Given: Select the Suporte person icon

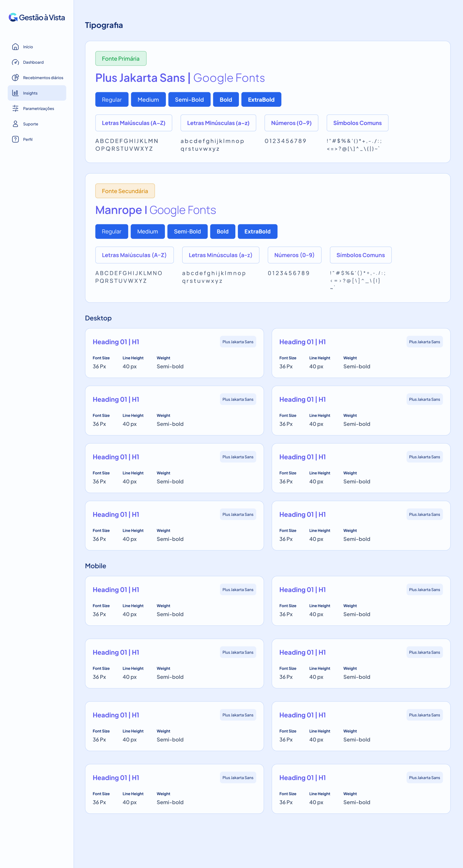Looking at the screenshot, I should click(x=15, y=124).
